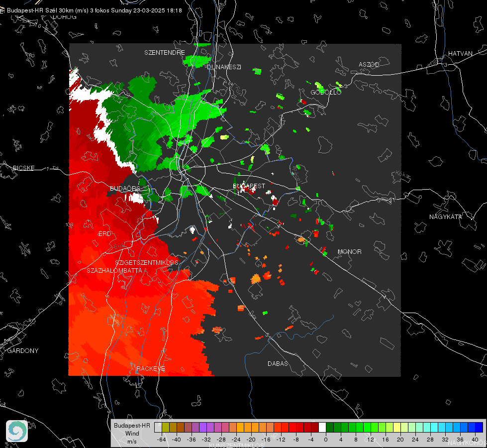
Task: Click the GARDONY town label
Action: [x=23, y=351]
